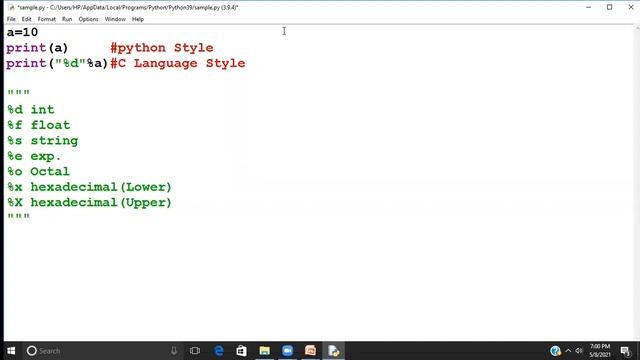Select Python IDLE icon in taskbar
The height and width of the screenshot is (360, 640).
(333, 351)
